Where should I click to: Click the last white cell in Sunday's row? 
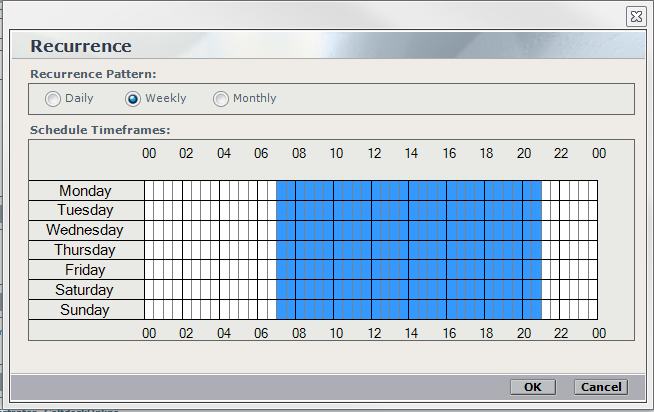pos(592,311)
